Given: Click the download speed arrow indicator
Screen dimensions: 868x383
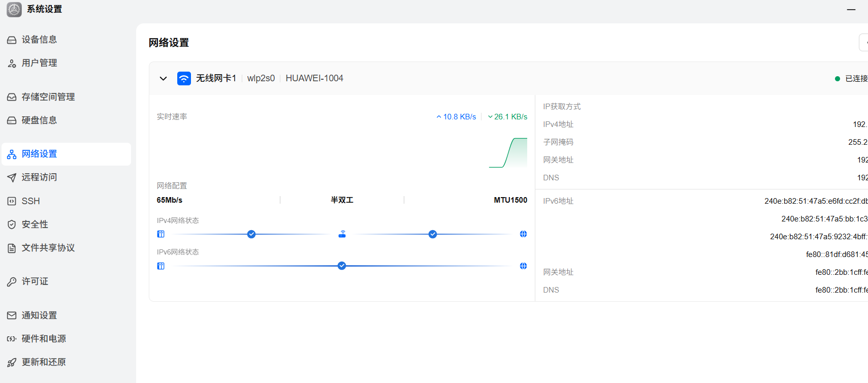Looking at the screenshot, I should pyautogui.click(x=490, y=117).
